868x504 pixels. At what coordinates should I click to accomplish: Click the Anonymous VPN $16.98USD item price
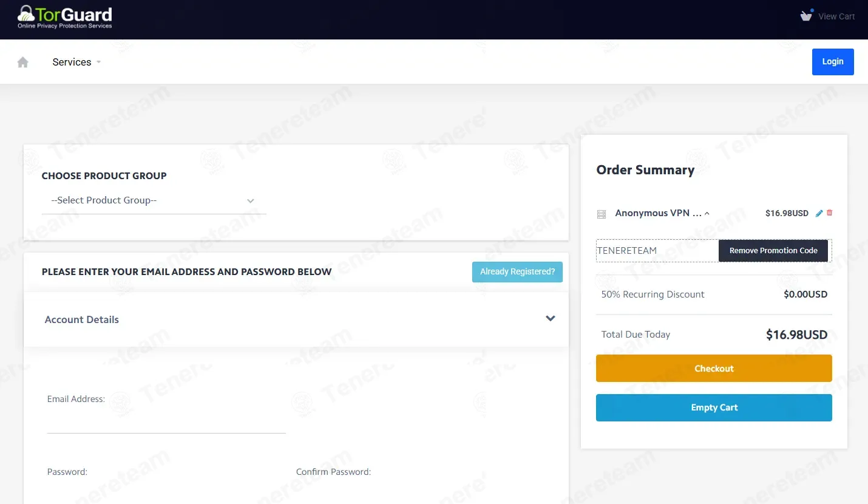point(787,213)
